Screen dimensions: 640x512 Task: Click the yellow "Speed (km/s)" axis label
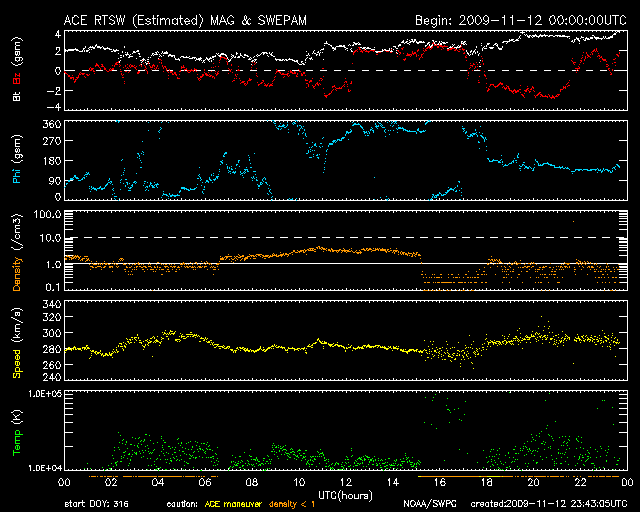tap(17, 343)
